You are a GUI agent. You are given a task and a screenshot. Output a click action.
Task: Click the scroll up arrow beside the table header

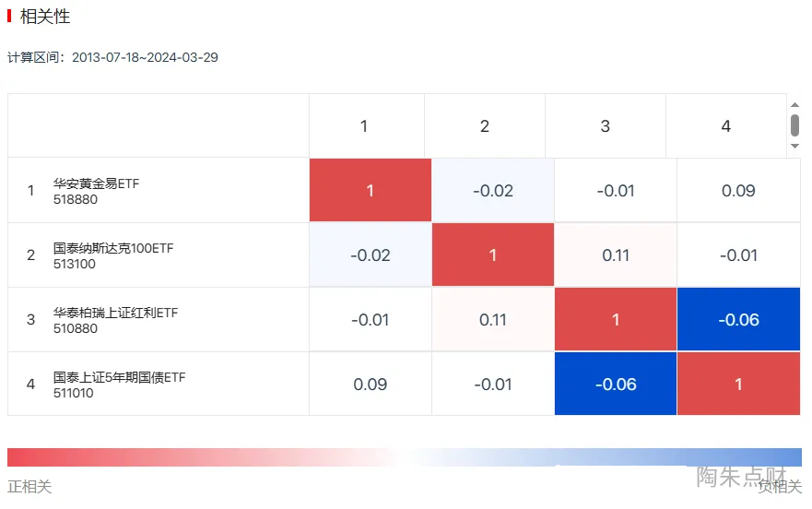click(x=794, y=103)
